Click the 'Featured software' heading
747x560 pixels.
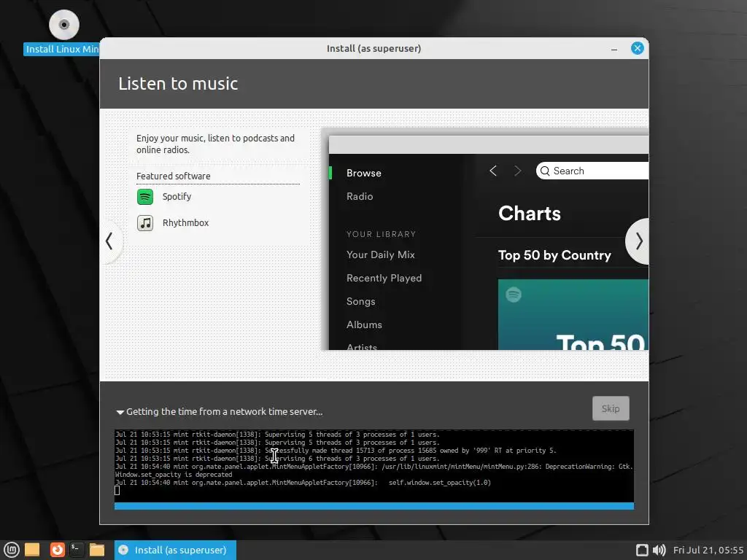174,176
